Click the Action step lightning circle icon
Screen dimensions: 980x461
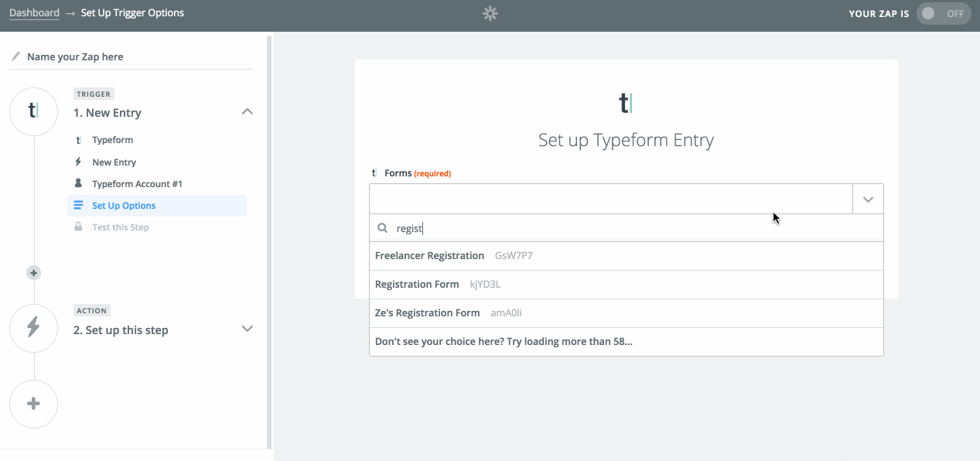[x=33, y=328]
